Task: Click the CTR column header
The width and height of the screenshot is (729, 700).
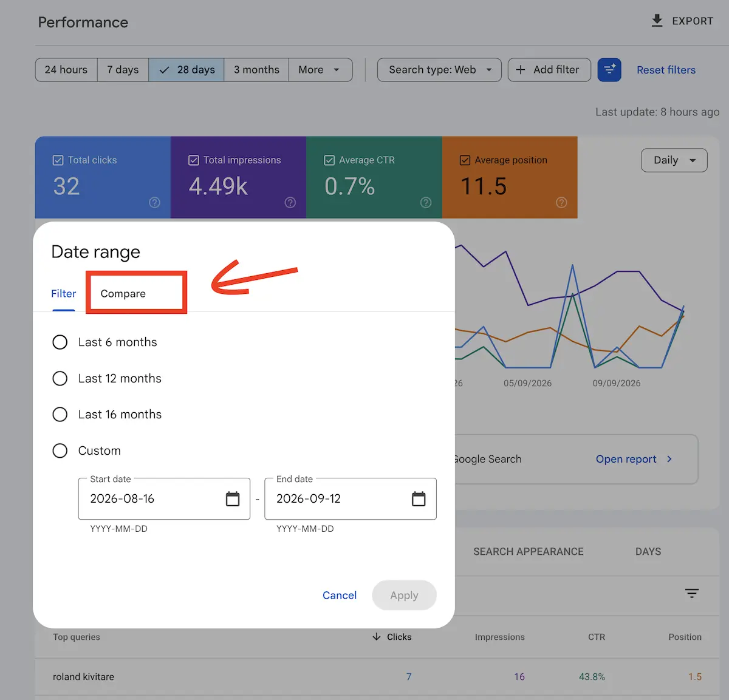Action: (x=597, y=637)
